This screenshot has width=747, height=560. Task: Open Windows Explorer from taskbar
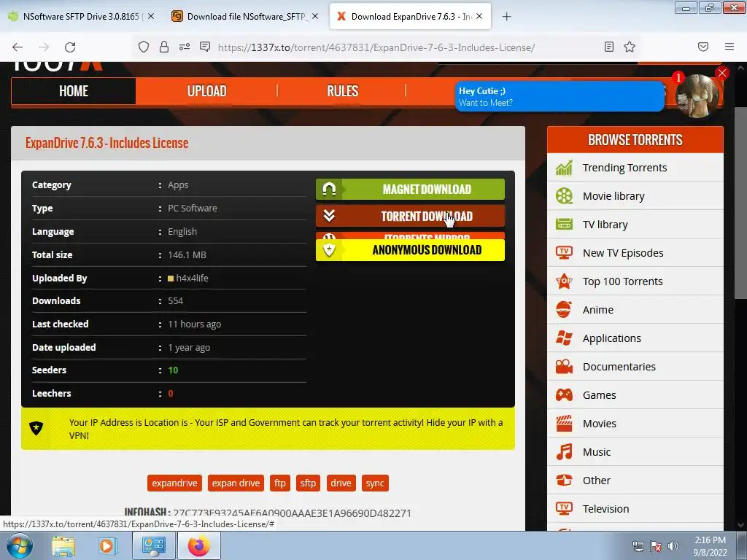(x=63, y=546)
